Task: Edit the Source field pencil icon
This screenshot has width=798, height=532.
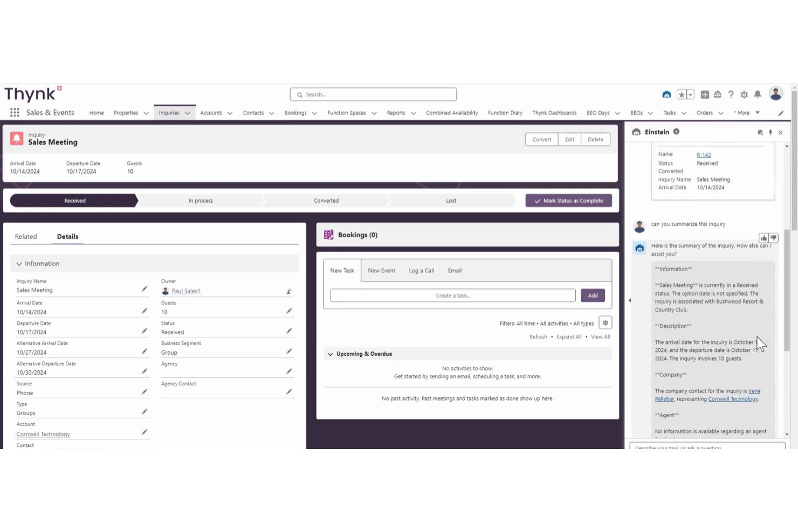Action: (145, 392)
